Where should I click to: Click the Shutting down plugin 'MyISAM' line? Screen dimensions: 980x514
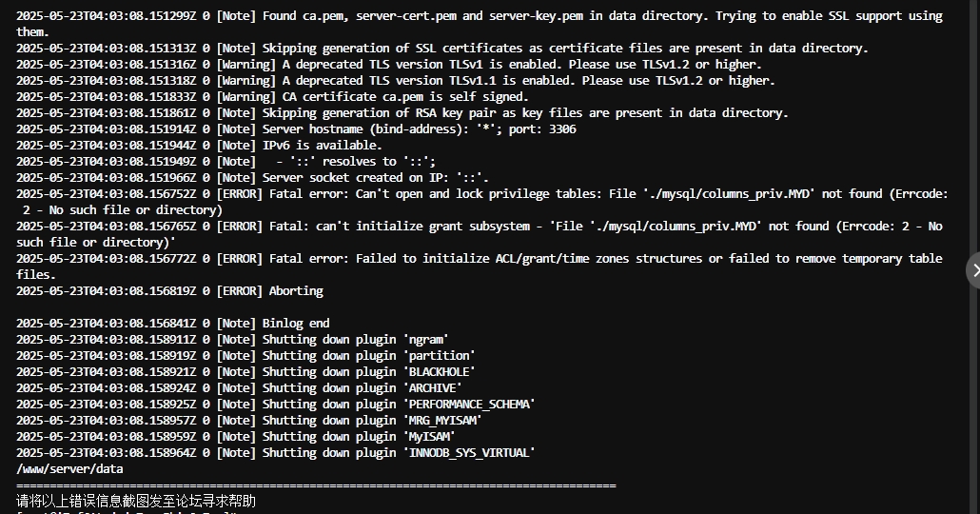[236, 437]
